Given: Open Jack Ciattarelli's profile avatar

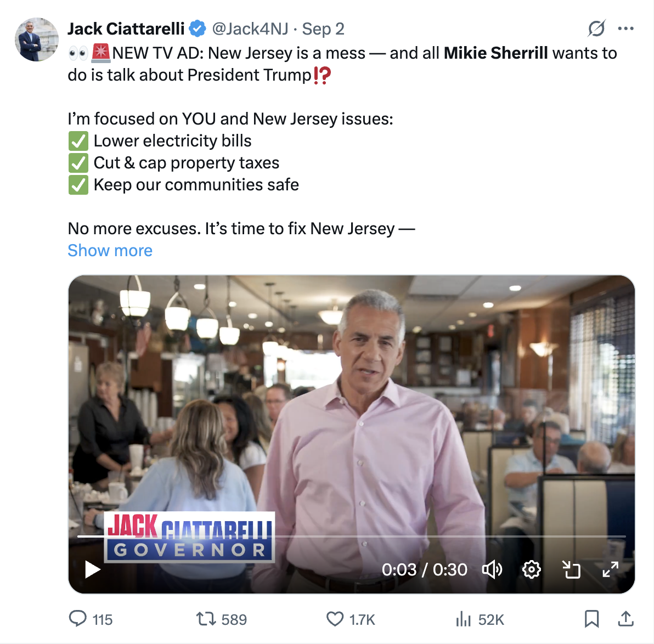Looking at the screenshot, I should (x=36, y=39).
